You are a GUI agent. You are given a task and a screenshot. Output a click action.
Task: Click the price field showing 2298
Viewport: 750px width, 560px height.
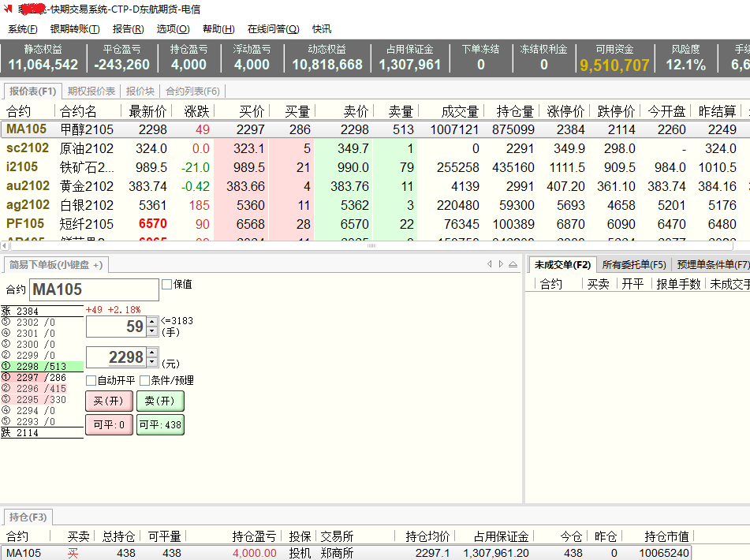116,357
